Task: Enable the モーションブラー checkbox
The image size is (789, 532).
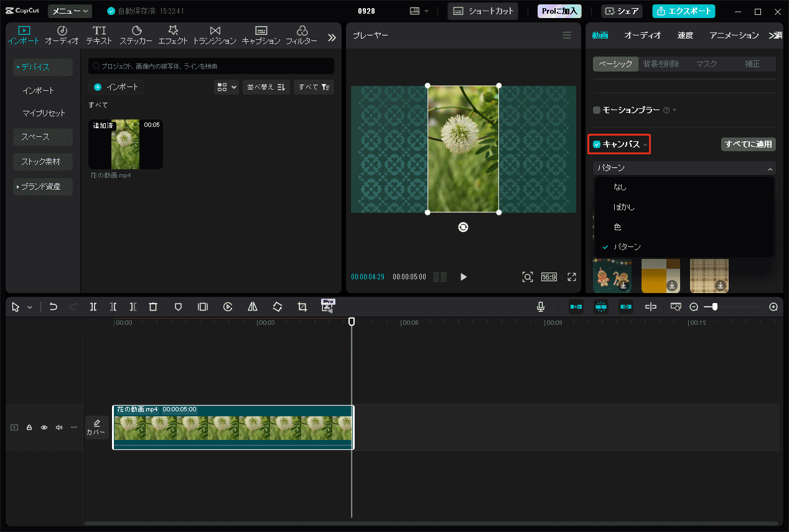Action: tap(597, 110)
